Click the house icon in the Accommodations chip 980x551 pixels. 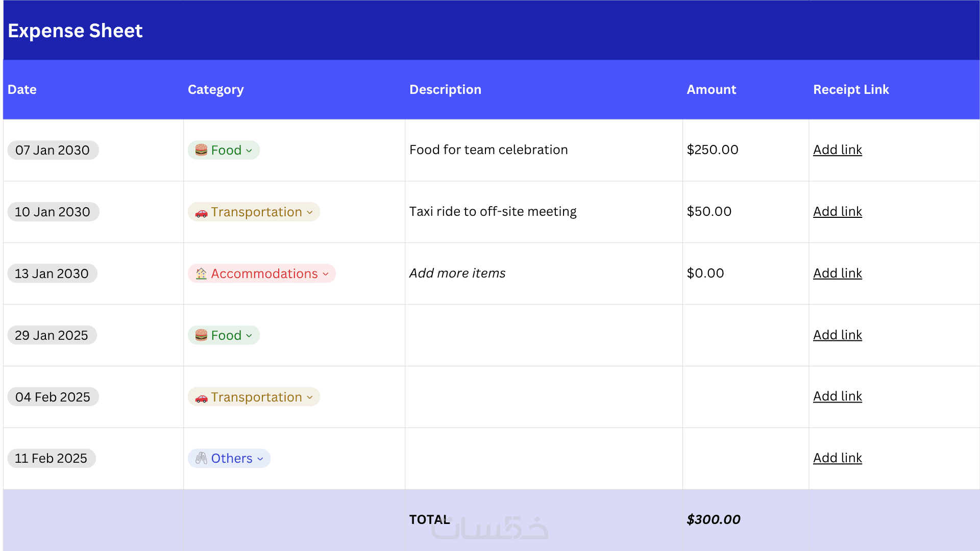coord(201,274)
